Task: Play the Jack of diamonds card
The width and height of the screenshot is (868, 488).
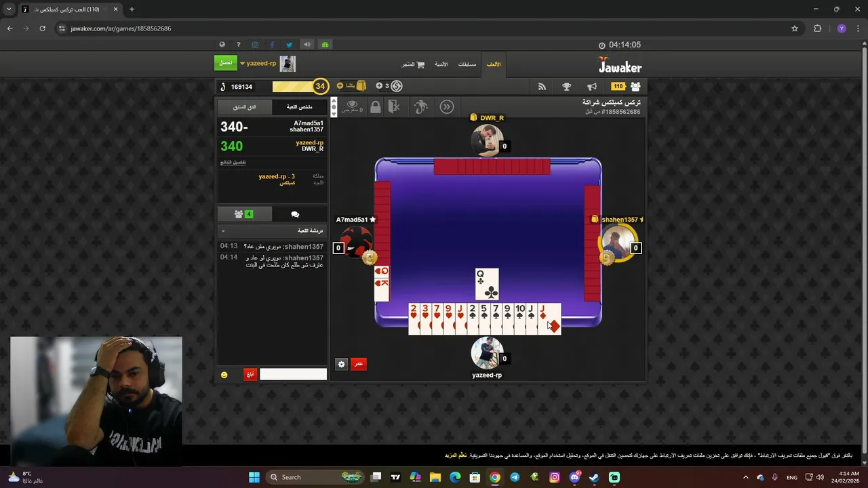Action: click(549, 319)
